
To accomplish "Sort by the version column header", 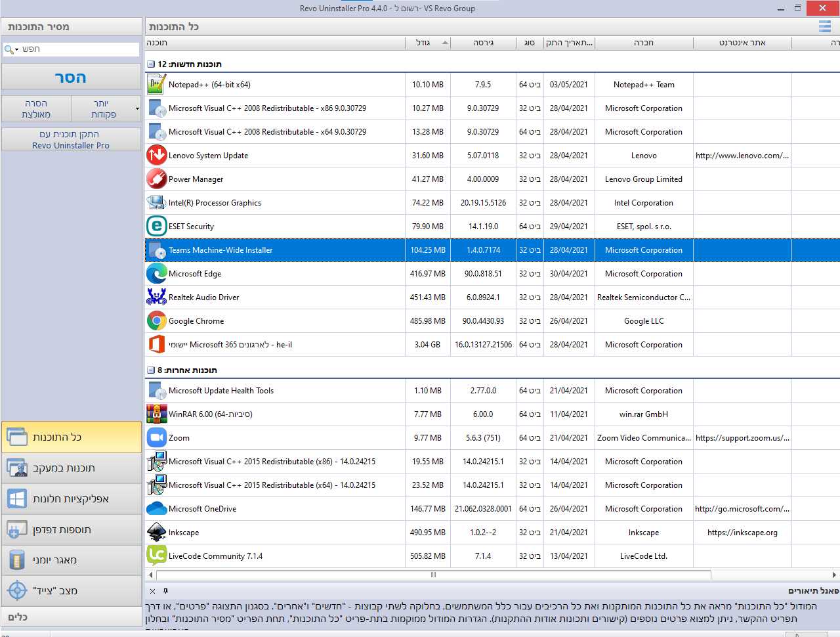I will pos(483,43).
